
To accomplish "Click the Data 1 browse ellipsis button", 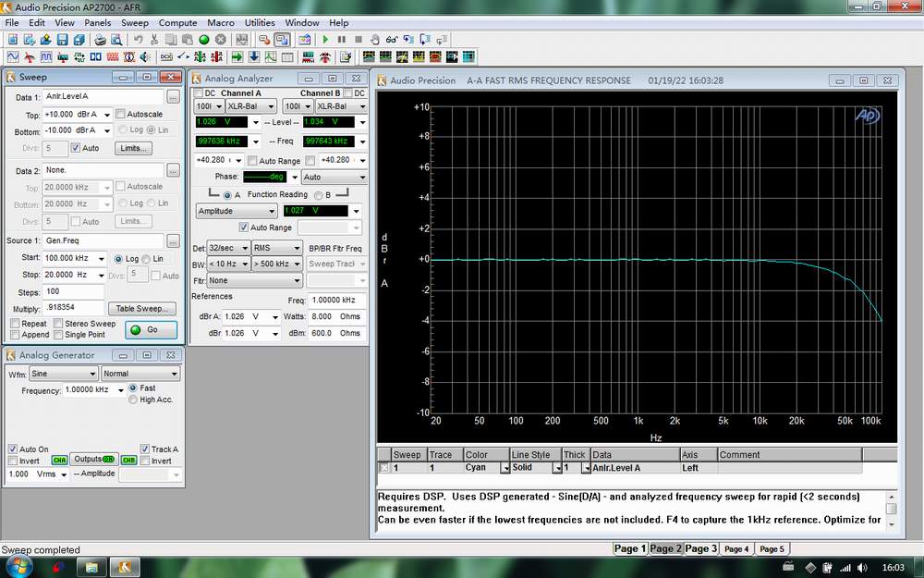I will [173, 97].
